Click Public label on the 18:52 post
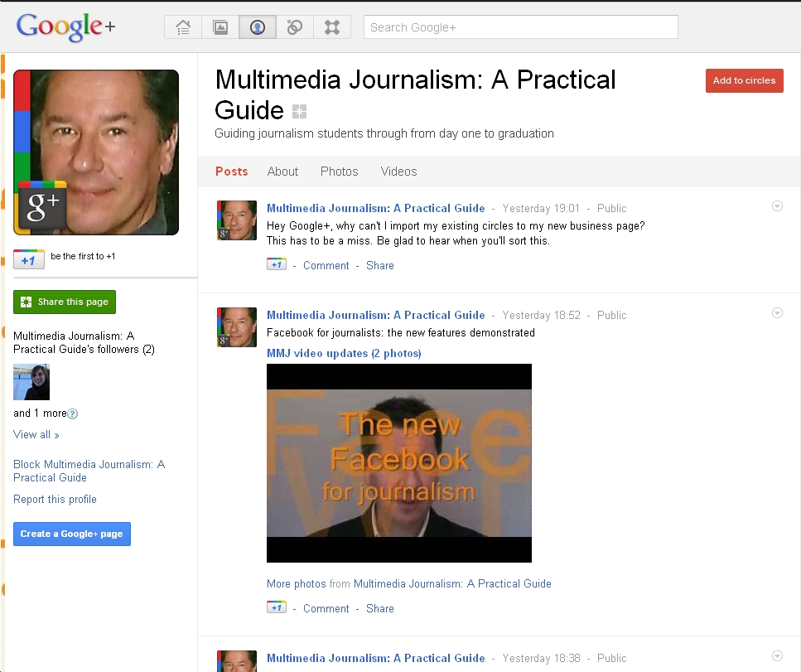This screenshot has height=672, width=801. (611, 315)
